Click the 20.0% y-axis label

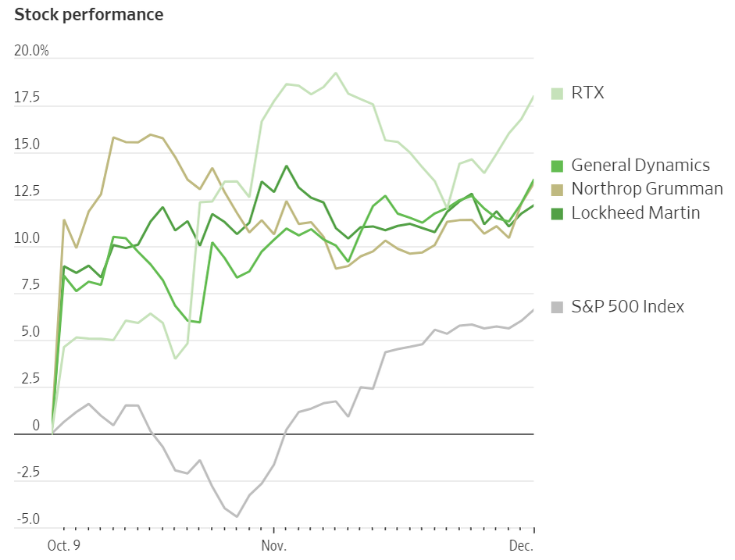pyautogui.click(x=31, y=50)
